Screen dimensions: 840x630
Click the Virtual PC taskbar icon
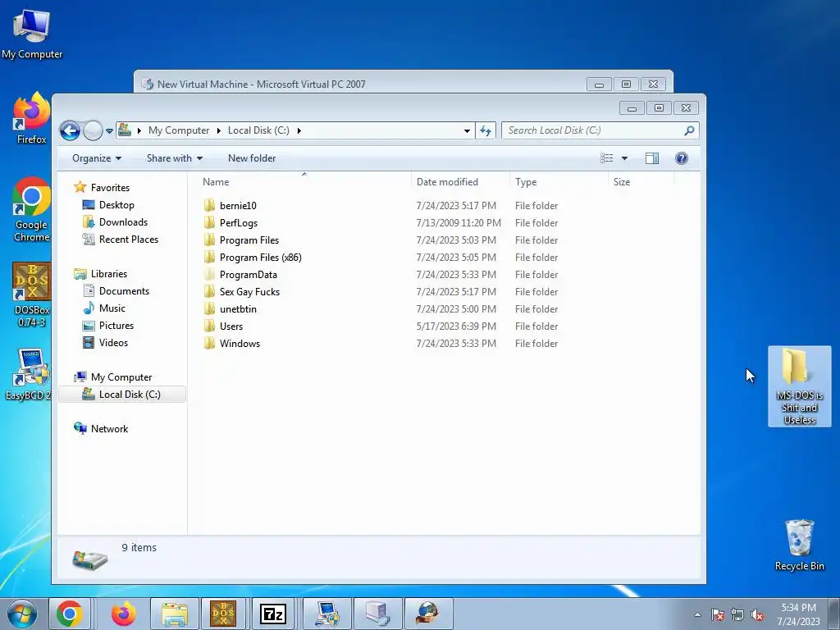pos(377,614)
